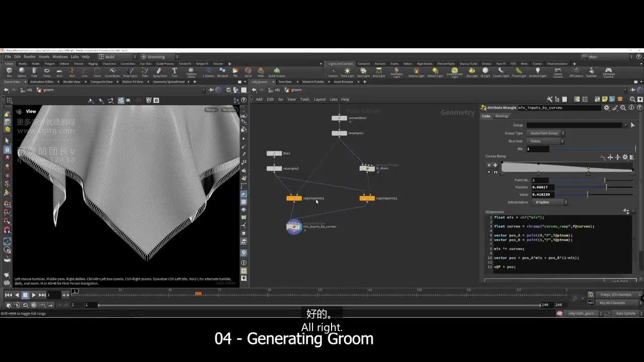Collapse the ramp controls triangle
Screen dimensions: 644x362
(489, 172)
